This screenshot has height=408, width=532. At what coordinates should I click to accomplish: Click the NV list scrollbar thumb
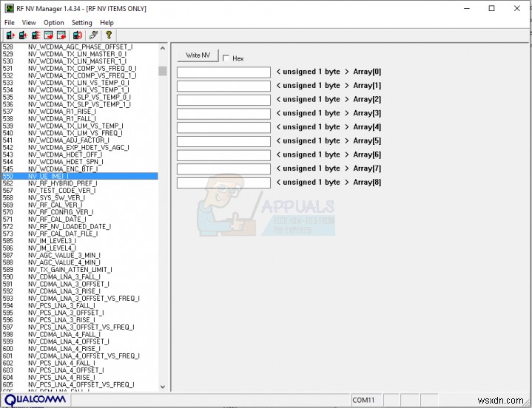point(163,71)
